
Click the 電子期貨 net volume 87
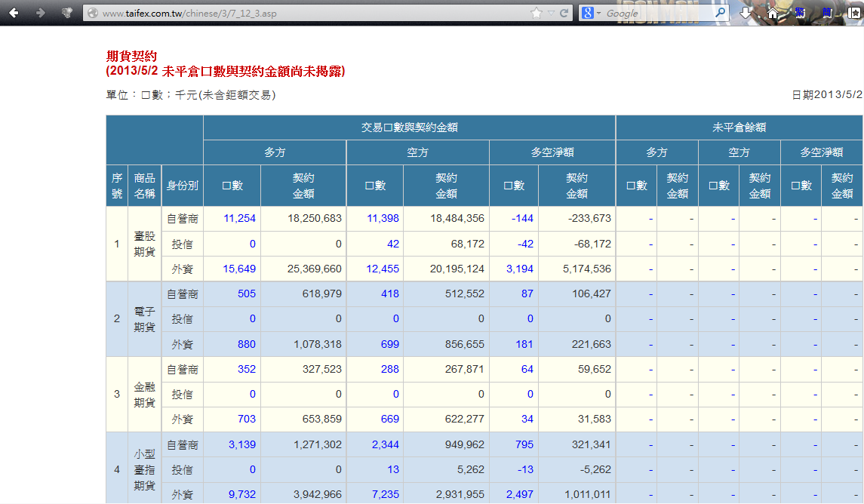[527, 294]
